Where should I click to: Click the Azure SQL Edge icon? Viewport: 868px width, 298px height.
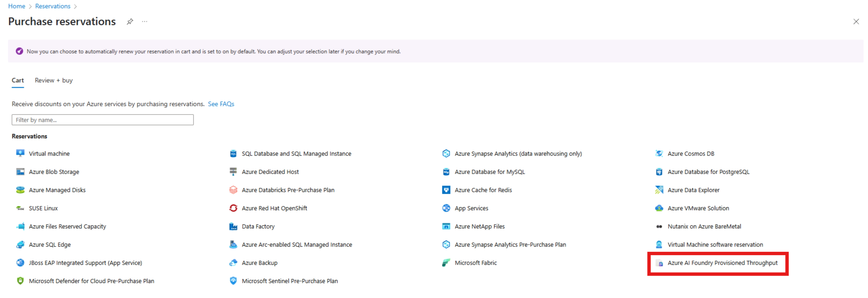[20, 244]
